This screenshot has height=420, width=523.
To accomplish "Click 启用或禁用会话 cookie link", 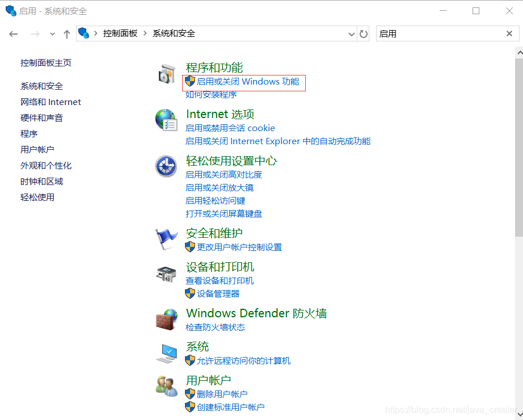I will point(230,128).
